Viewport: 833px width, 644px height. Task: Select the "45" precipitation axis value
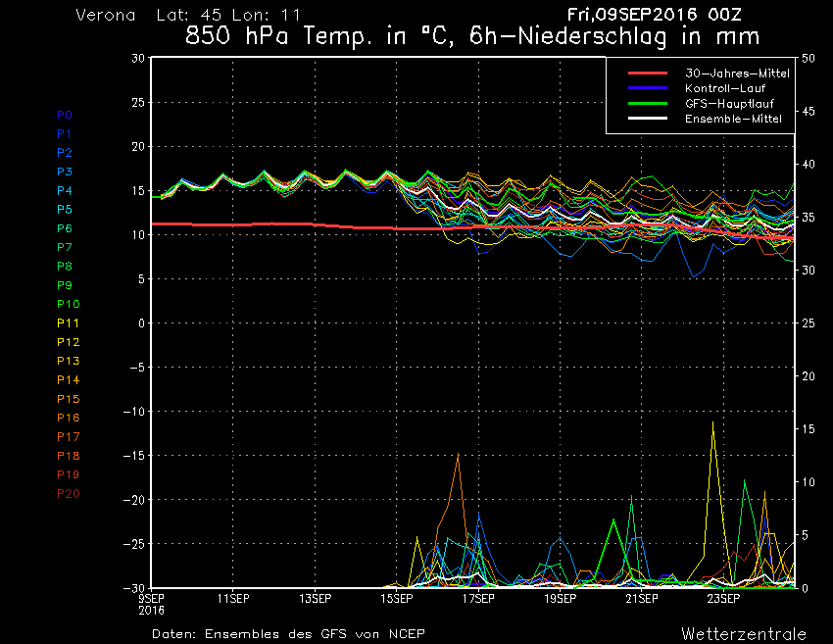(x=808, y=112)
